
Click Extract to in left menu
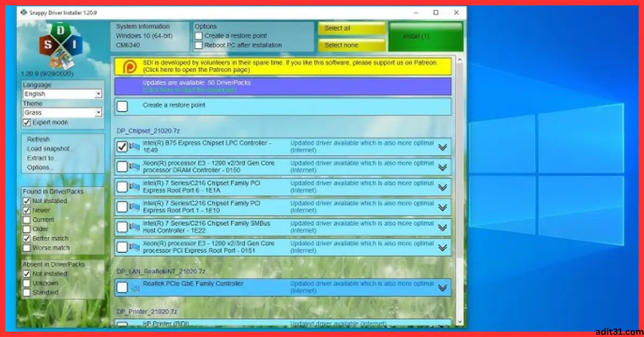42,158
